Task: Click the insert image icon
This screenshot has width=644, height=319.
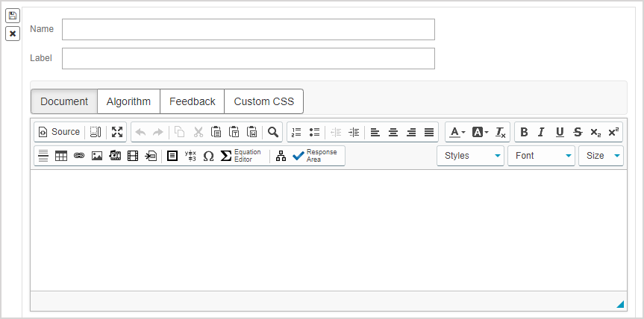Action: pyautogui.click(x=97, y=156)
